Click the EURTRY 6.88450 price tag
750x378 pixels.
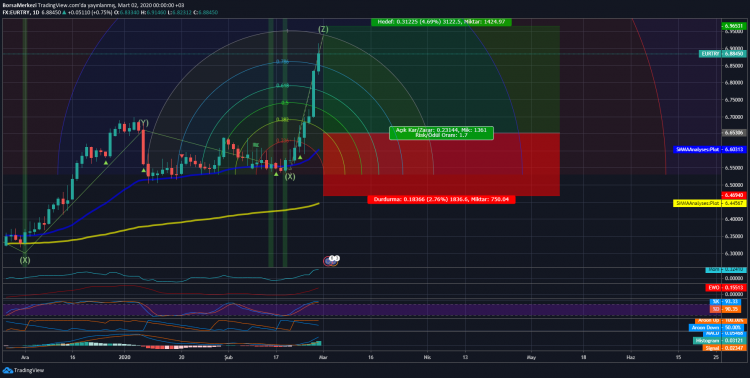(x=723, y=54)
